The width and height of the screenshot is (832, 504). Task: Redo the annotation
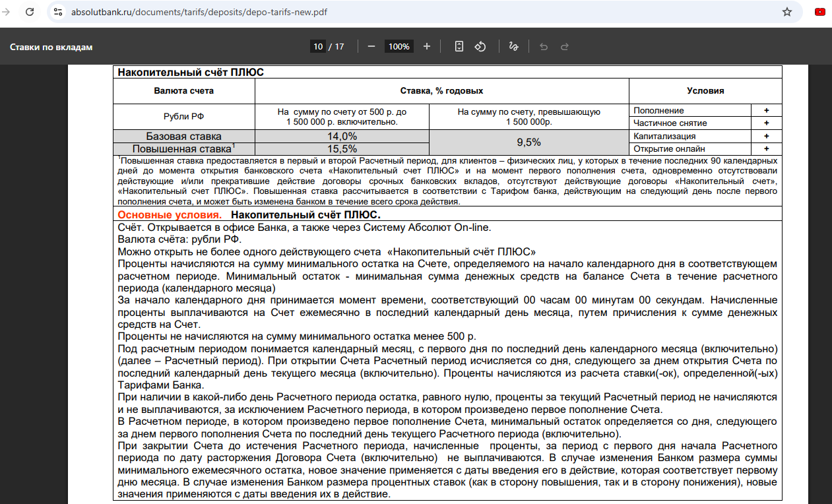pos(565,46)
